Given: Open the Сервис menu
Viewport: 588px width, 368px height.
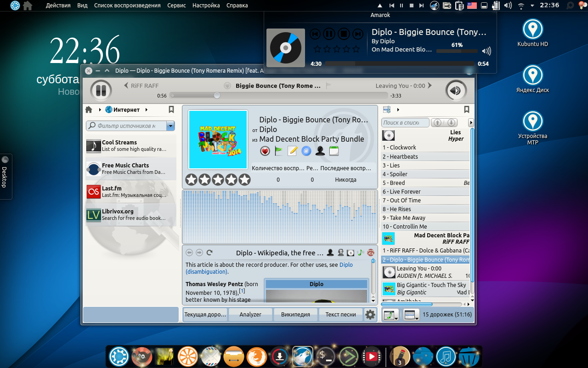Looking at the screenshot, I should 176,6.
